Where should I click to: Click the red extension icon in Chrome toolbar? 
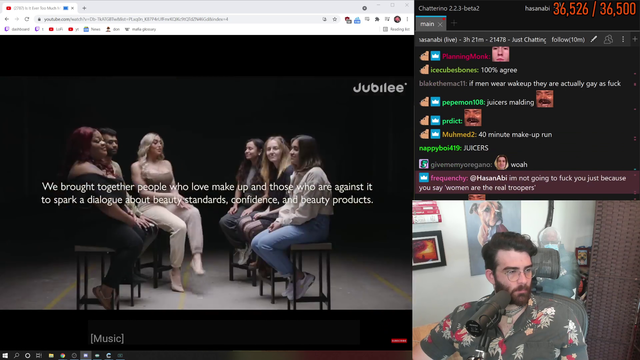pos(348,20)
